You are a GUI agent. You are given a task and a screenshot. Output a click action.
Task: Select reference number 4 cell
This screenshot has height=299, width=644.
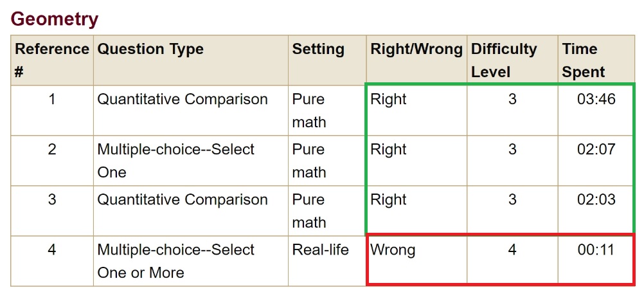[x=52, y=250]
